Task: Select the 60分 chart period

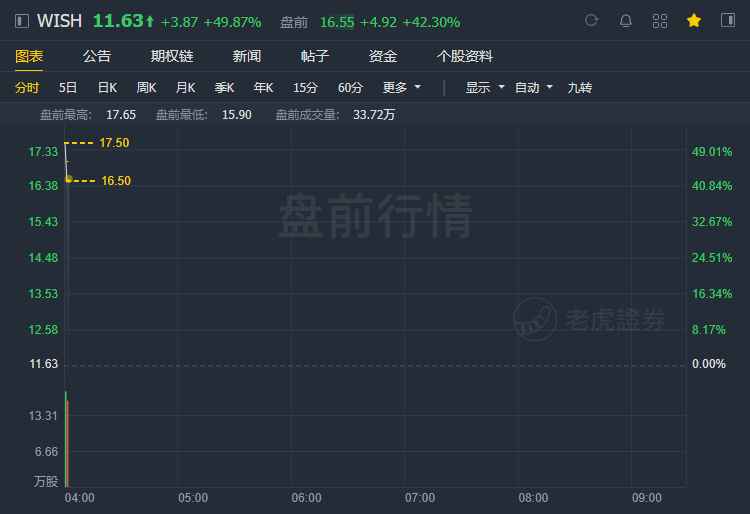Action: point(350,87)
